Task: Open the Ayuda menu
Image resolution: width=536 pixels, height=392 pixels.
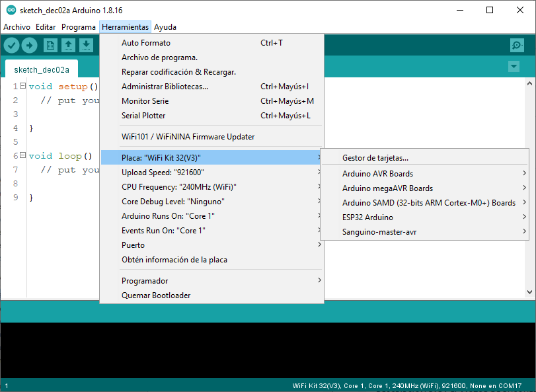Action: point(165,27)
